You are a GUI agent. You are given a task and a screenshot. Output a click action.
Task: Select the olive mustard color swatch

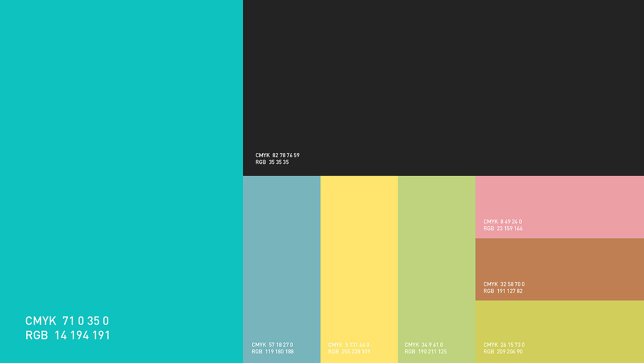pos(559,332)
